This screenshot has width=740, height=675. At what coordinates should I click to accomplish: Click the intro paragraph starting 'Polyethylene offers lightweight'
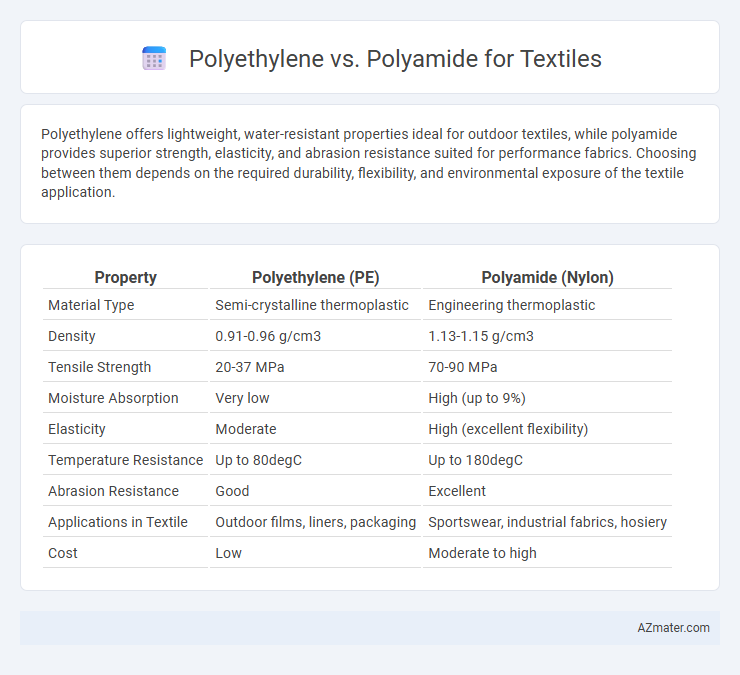369,163
